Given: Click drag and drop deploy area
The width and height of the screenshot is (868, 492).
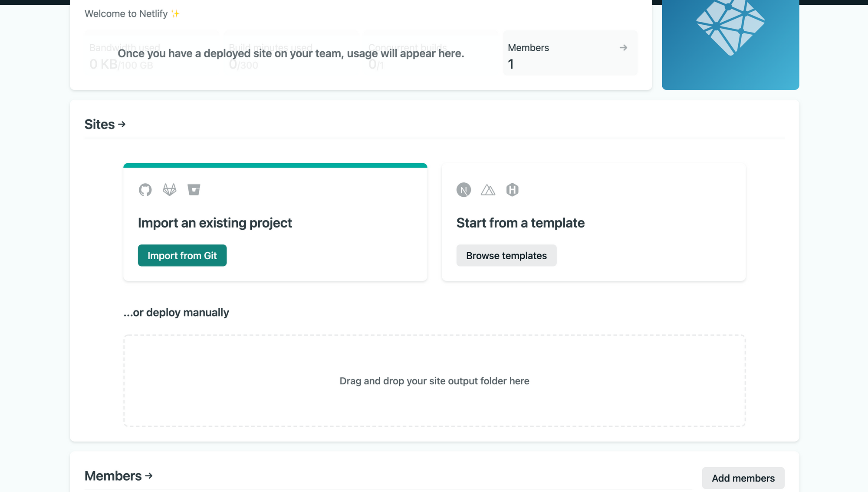Looking at the screenshot, I should point(434,380).
